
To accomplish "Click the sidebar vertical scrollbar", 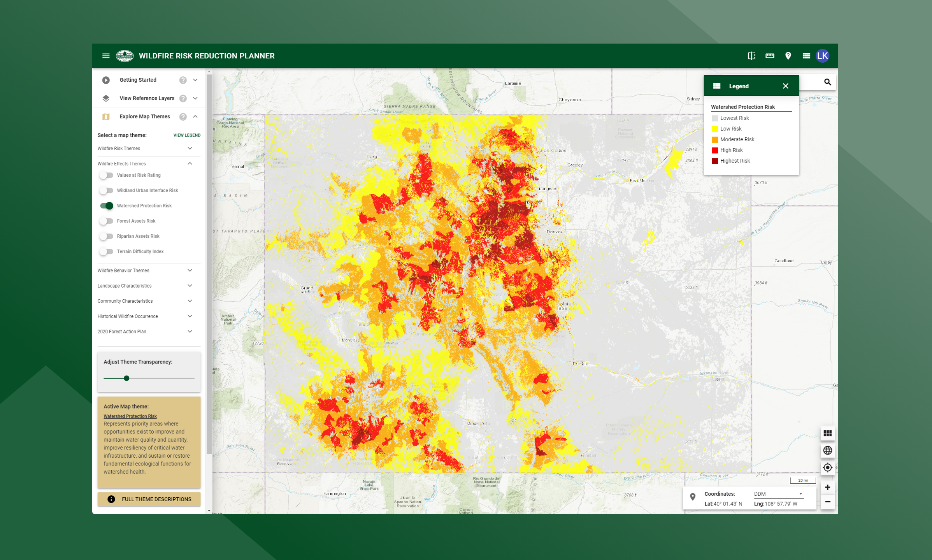I will click(209, 265).
